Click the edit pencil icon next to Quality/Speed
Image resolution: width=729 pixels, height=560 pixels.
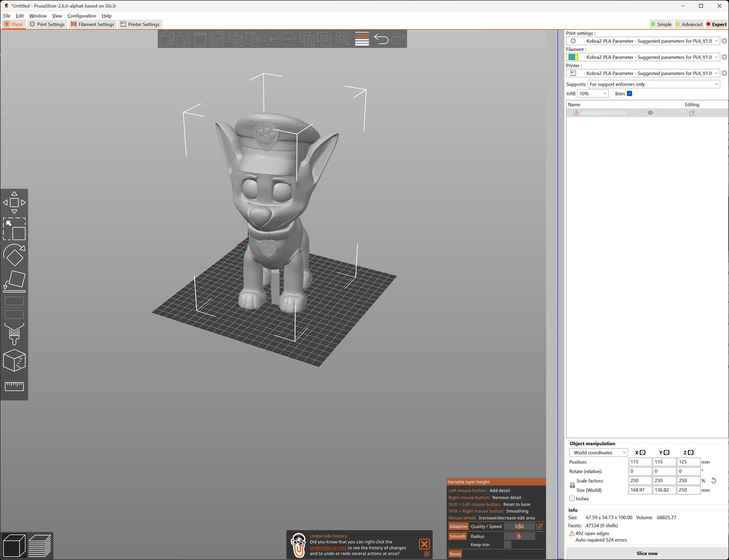[x=539, y=526]
